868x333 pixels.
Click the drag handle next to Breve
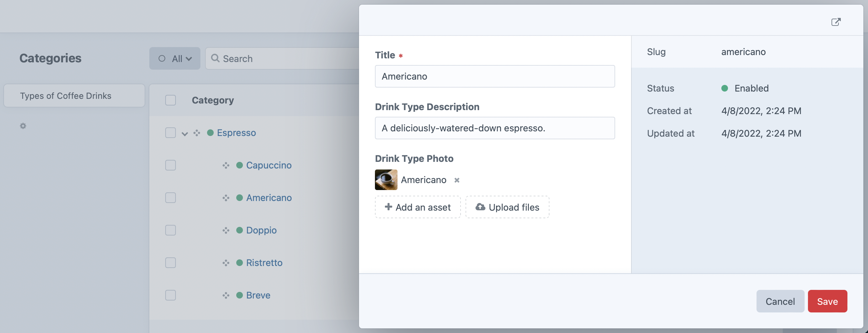coord(226,295)
